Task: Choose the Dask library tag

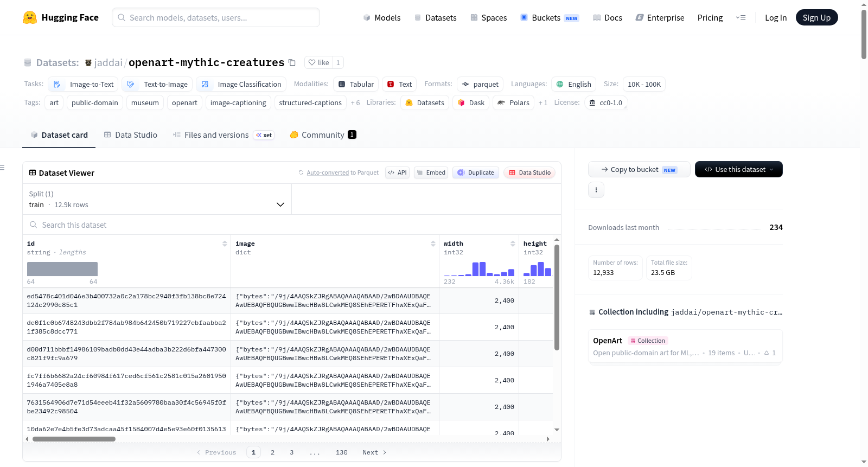Action: click(x=471, y=103)
